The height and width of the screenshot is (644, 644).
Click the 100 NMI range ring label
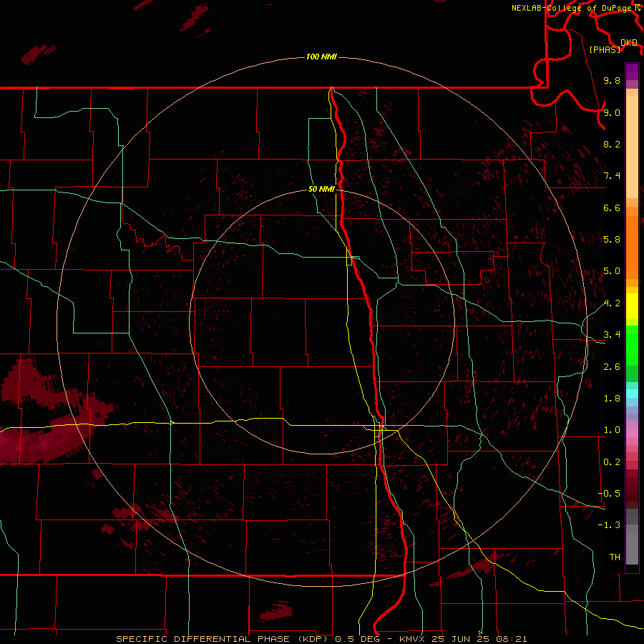[x=321, y=57]
